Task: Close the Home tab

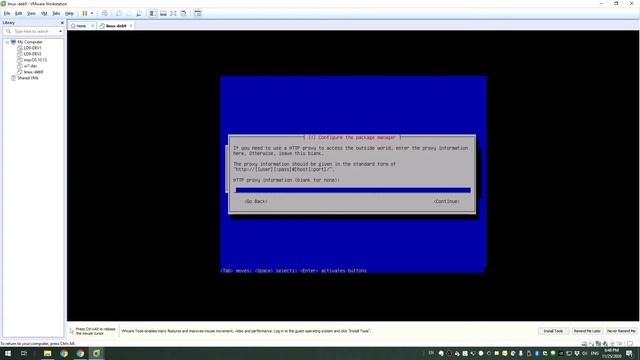Action: tap(92, 26)
